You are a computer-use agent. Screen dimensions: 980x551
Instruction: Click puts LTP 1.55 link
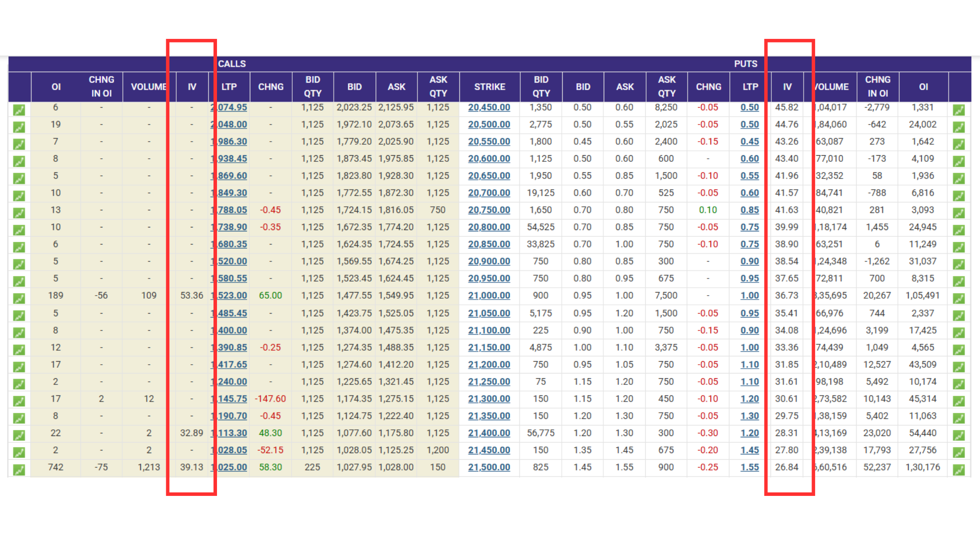[749, 467]
